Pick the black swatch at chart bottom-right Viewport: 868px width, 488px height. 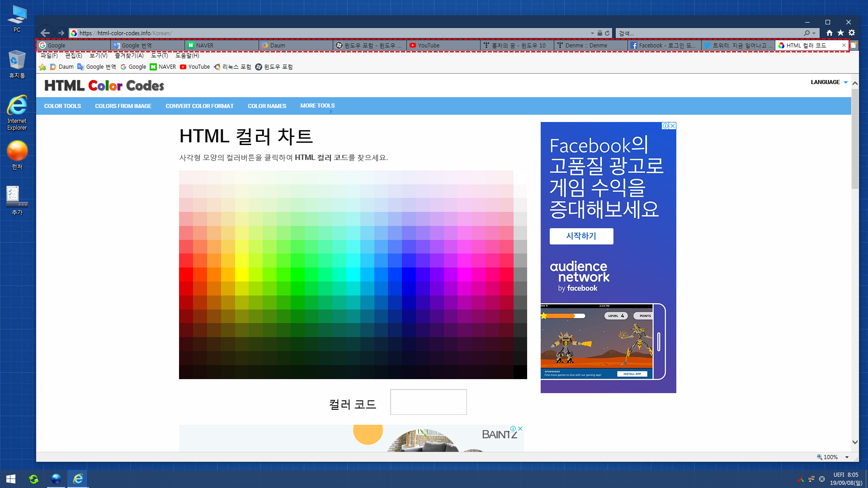coord(520,372)
